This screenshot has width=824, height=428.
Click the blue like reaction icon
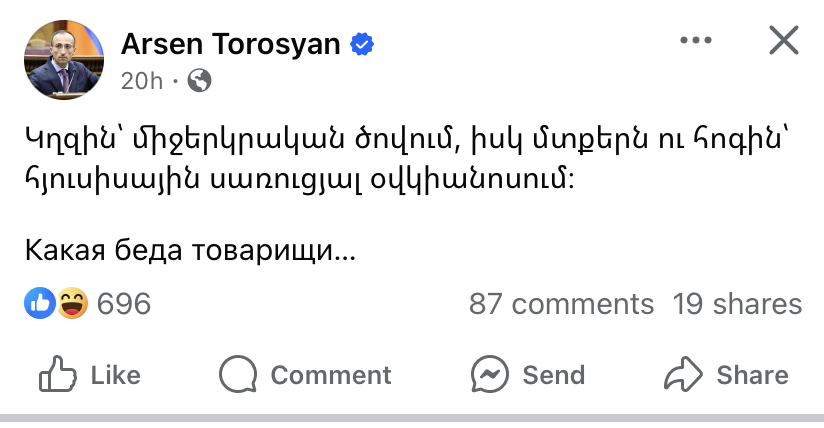click(x=40, y=303)
